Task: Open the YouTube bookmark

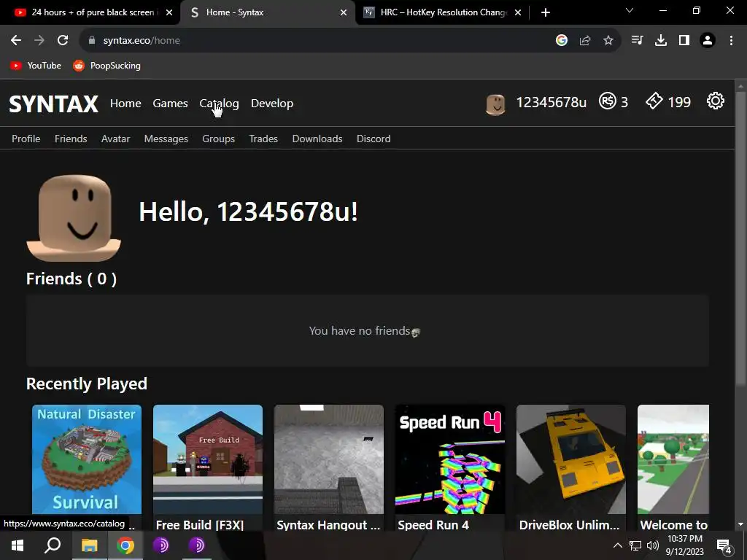Action: [x=36, y=66]
